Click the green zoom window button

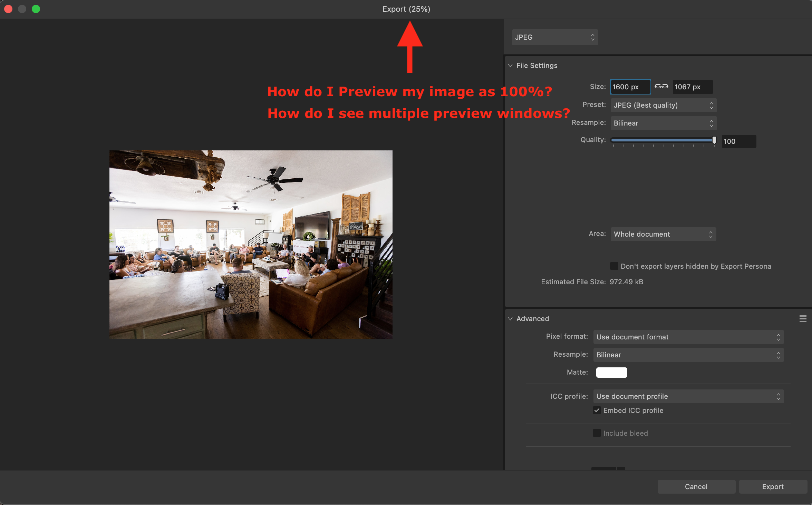point(36,9)
